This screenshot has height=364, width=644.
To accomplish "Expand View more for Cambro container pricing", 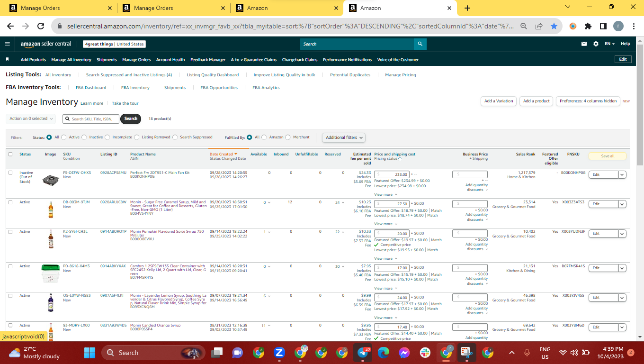I will pos(385,288).
